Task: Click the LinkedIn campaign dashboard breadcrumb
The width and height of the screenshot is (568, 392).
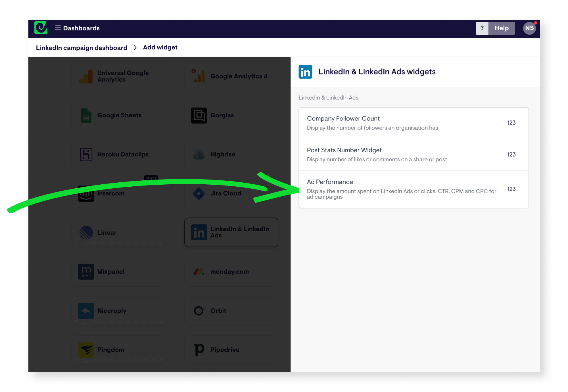Action: 82,47
